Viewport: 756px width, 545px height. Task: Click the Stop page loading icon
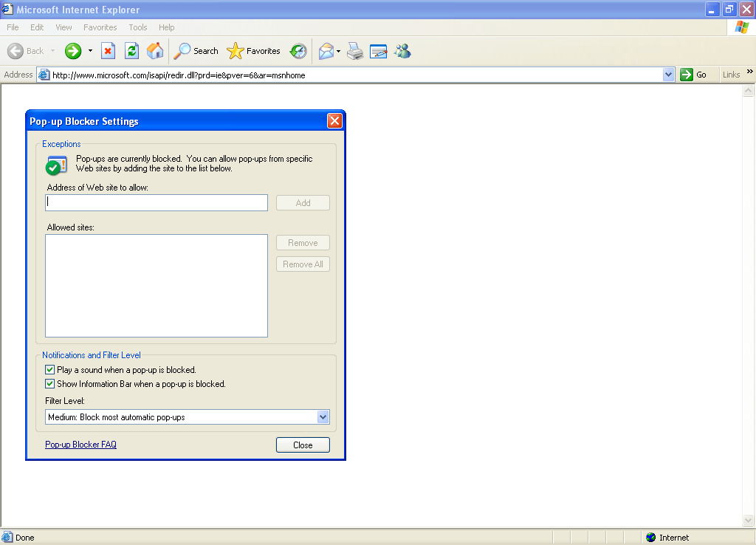tap(108, 51)
